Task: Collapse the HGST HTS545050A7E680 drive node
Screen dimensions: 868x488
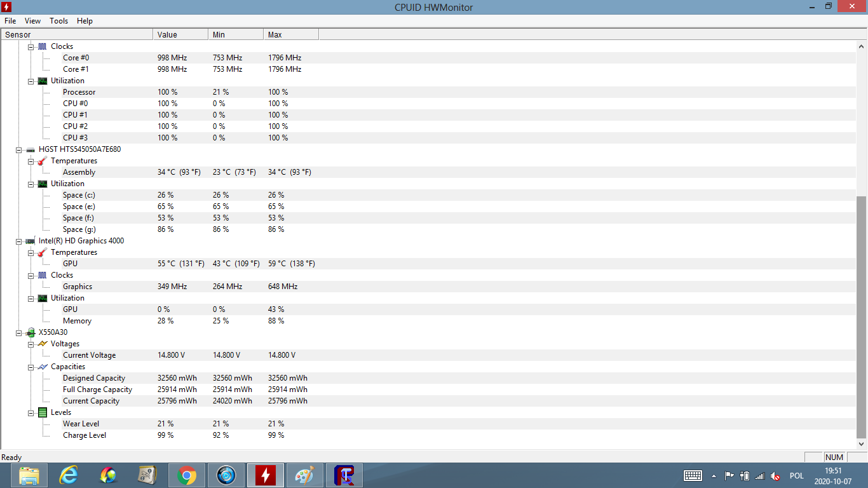Action: tap(19, 150)
